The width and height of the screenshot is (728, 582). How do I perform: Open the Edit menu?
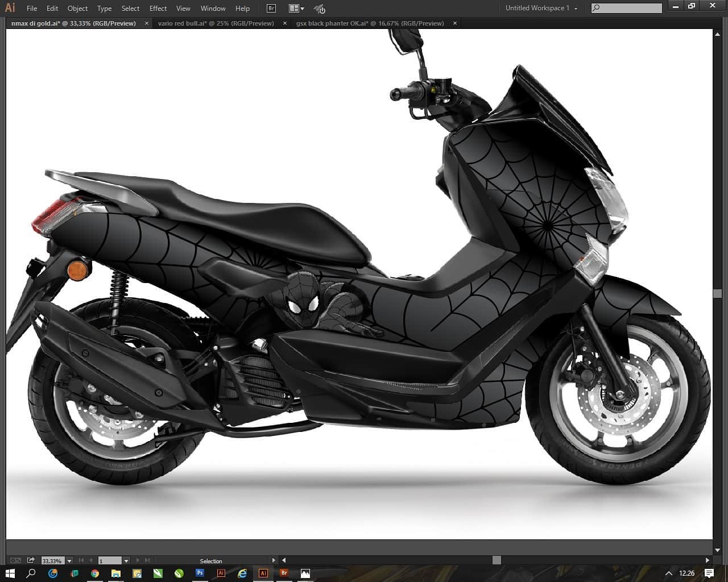(x=52, y=9)
